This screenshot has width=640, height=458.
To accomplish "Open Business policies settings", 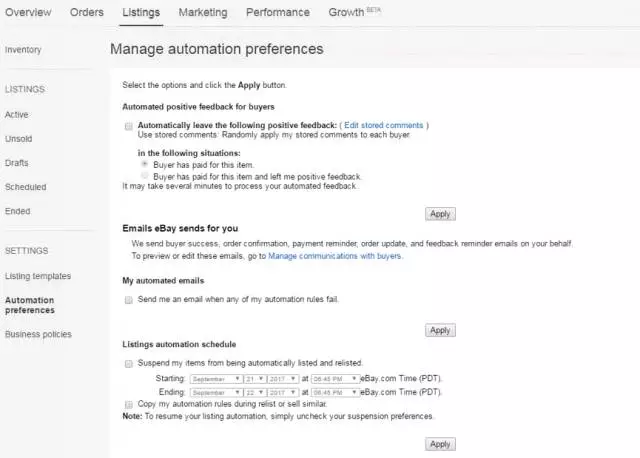I will (38, 334).
